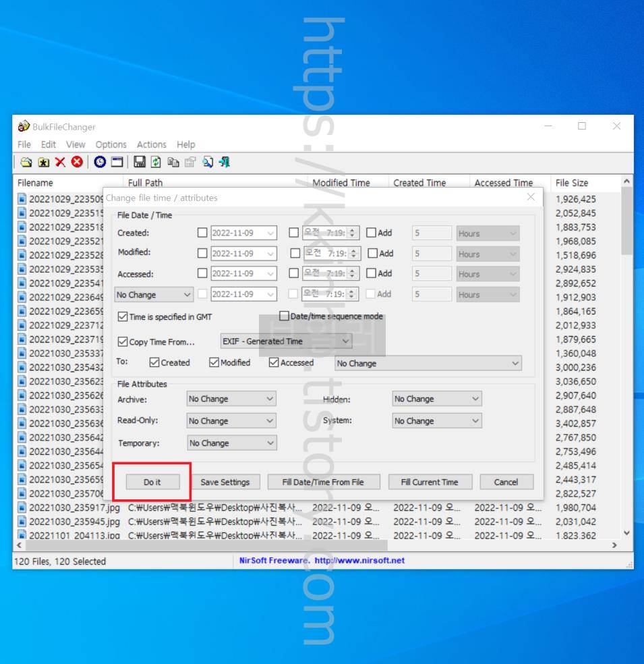Open the nirsoft.net link in status bar
The height and width of the screenshot is (664, 644).
pyautogui.click(x=359, y=560)
